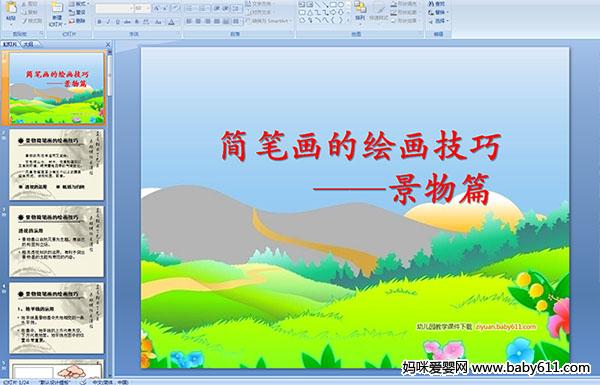Open the font name combo box

(x=114, y=8)
